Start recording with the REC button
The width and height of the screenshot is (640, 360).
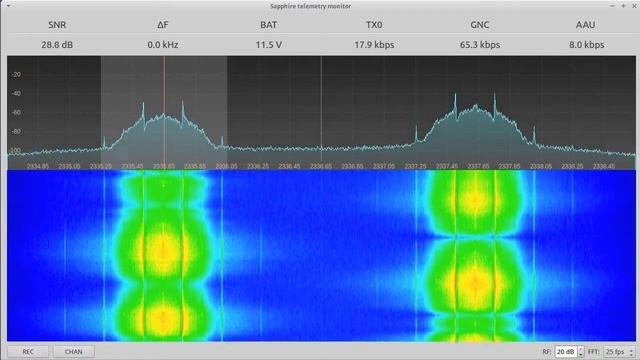coord(28,351)
